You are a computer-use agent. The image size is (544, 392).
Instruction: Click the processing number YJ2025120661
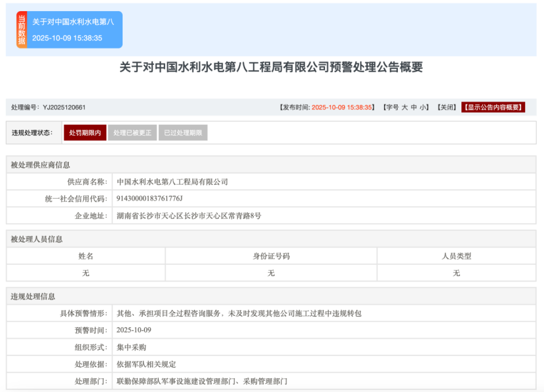coord(64,108)
